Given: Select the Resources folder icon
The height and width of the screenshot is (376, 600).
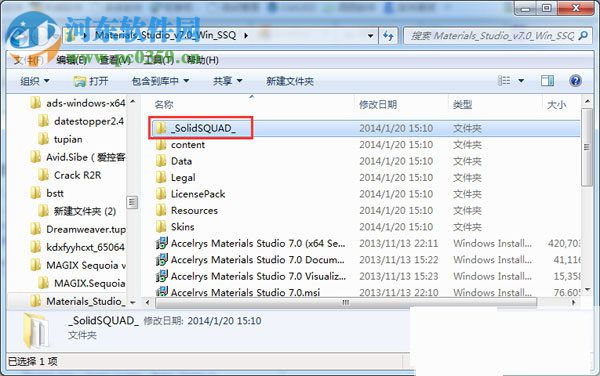Looking at the screenshot, I should (161, 210).
